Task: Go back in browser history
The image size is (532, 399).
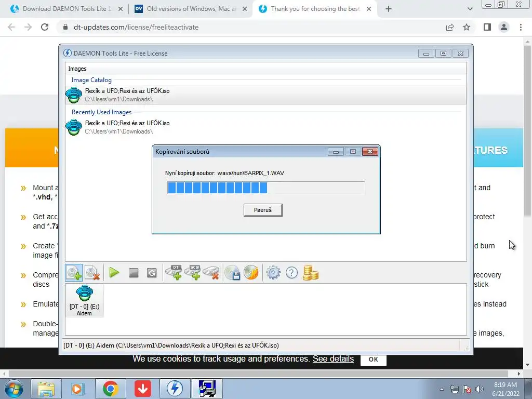Action: pos(11,27)
